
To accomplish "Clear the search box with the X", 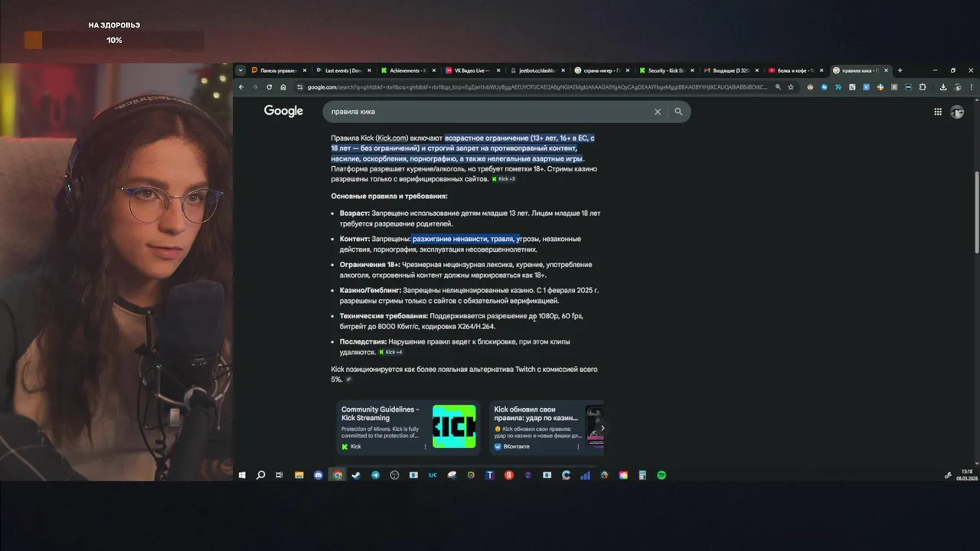I will coord(657,112).
